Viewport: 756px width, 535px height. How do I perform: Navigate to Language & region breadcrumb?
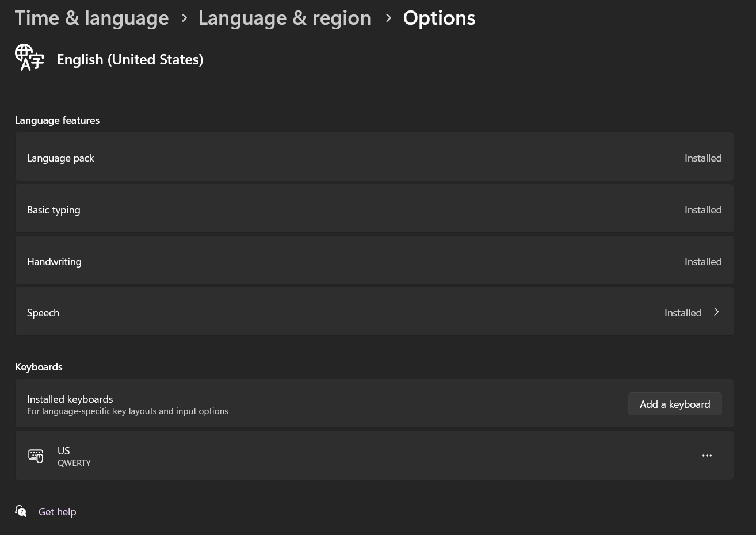[284, 18]
